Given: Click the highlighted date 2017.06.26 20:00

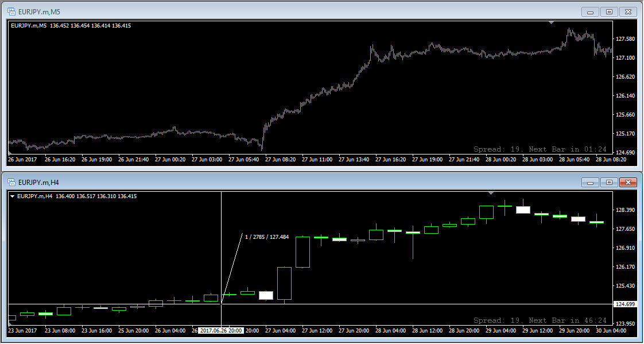Looking at the screenshot, I should click(222, 331).
